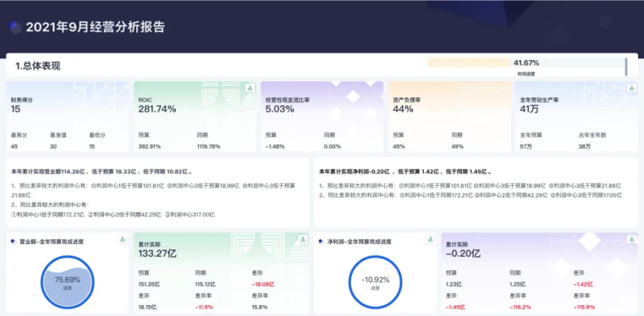Click the 经营性现金流比率 value 5.03%
Screen dimensions: 644x316
[x=280, y=109]
